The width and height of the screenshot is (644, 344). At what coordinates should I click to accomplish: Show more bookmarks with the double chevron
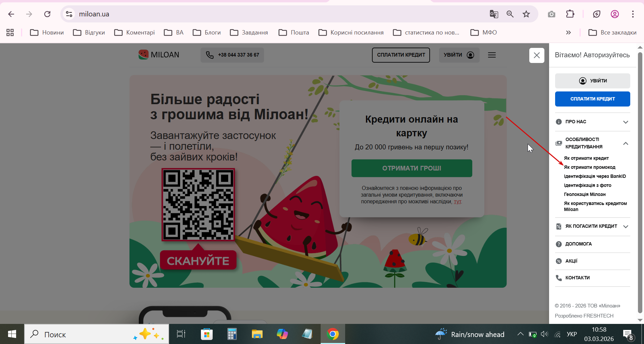pyautogui.click(x=568, y=32)
